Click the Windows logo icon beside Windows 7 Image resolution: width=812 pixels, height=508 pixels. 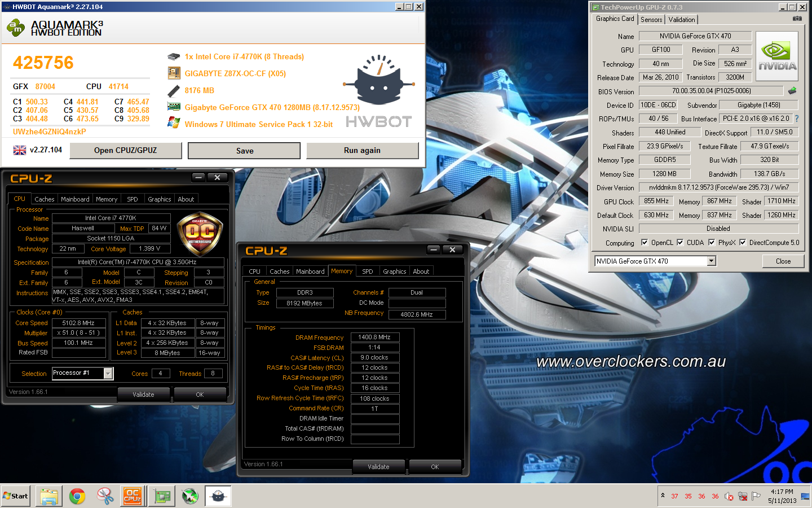click(174, 123)
